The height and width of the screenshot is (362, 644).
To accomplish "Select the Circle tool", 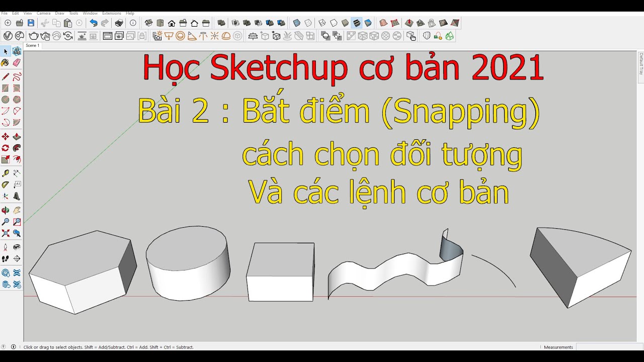I will tap(6, 100).
